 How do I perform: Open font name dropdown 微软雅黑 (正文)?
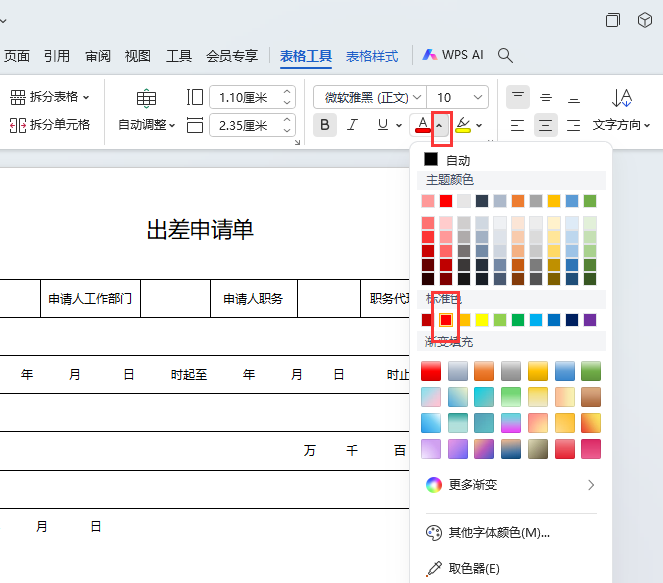(370, 98)
